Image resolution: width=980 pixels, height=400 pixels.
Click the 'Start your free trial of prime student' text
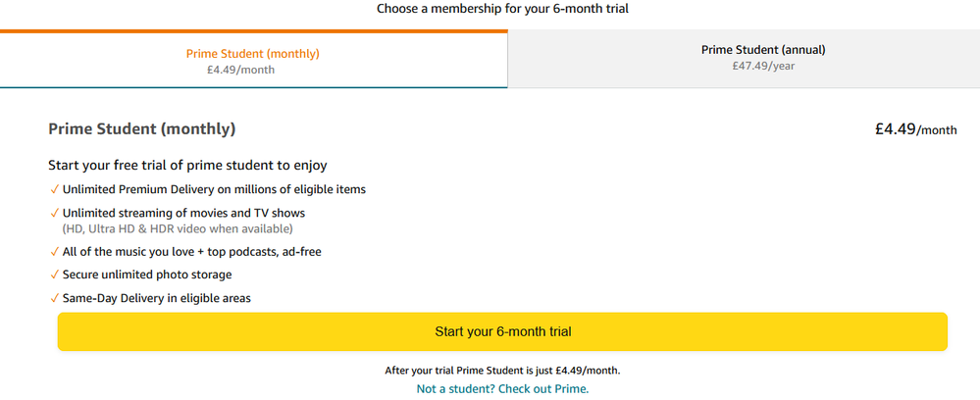click(x=187, y=165)
